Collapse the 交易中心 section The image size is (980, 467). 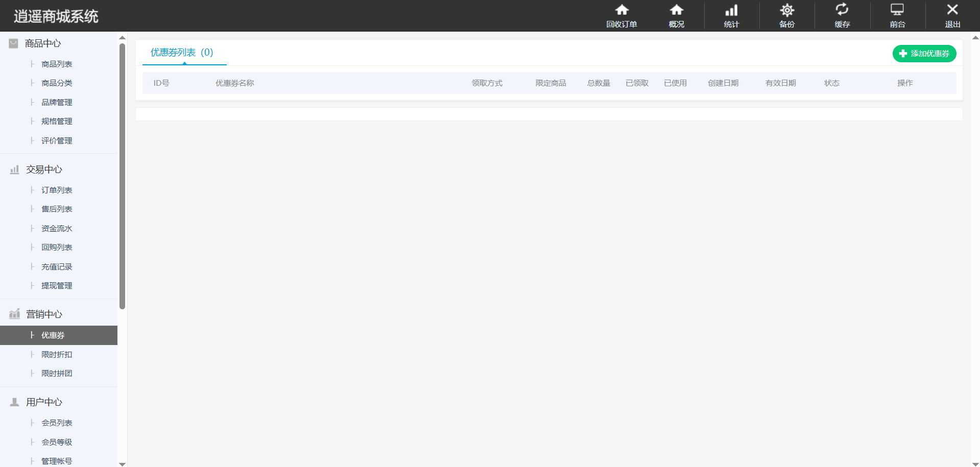(44, 169)
